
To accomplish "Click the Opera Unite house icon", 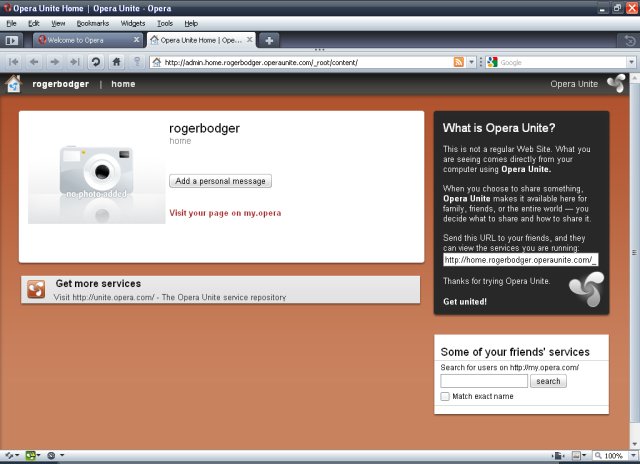I will [x=13, y=84].
